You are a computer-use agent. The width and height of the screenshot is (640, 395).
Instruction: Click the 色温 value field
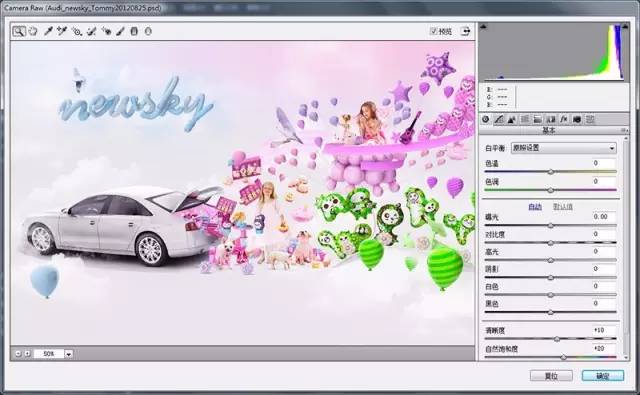[603, 163]
